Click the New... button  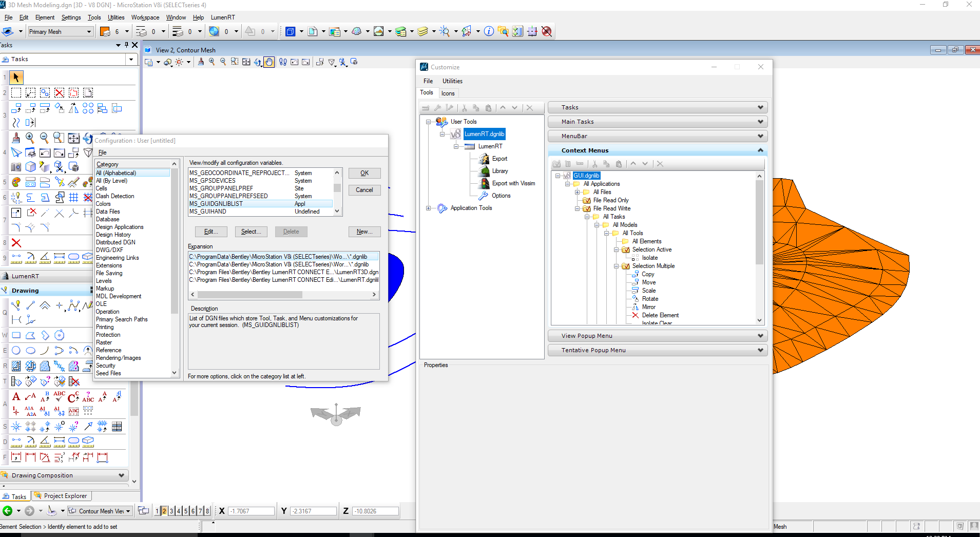pos(364,232)
